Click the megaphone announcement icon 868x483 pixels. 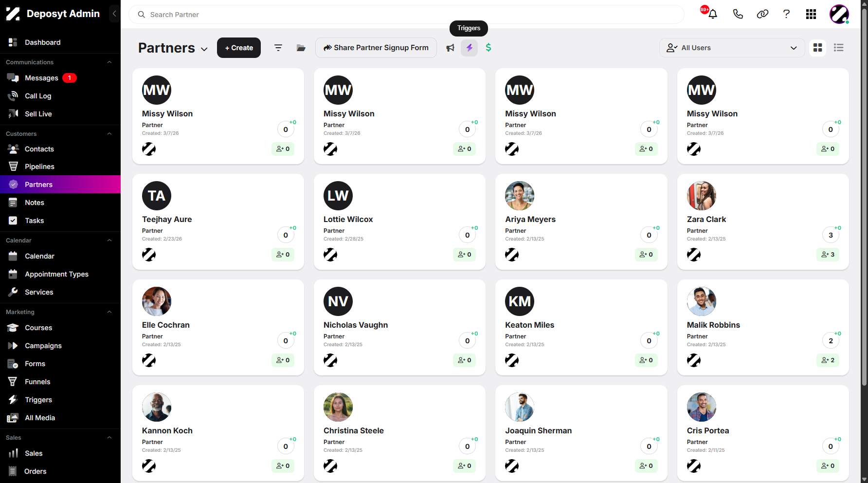pyautogui.click(x=451, y=48)
